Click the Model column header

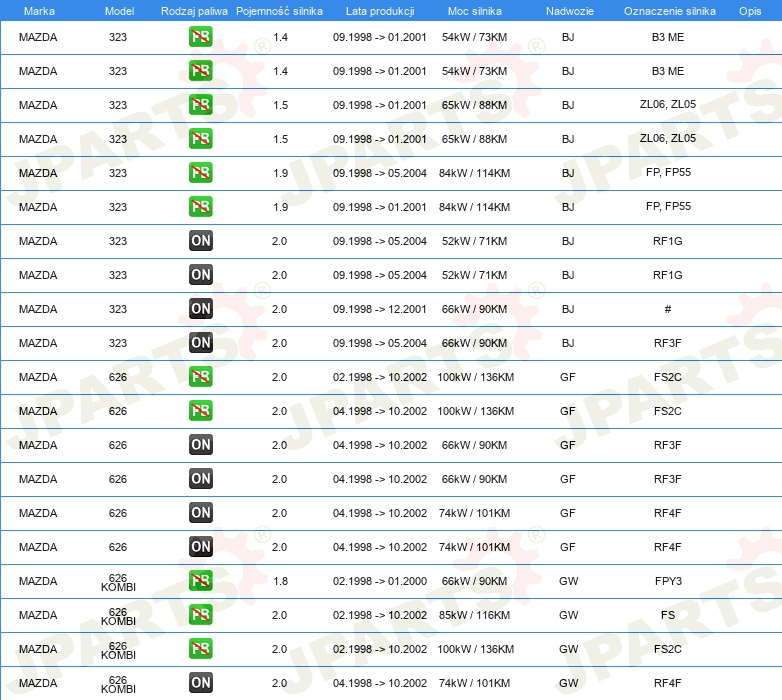click(x=119, y=11)
